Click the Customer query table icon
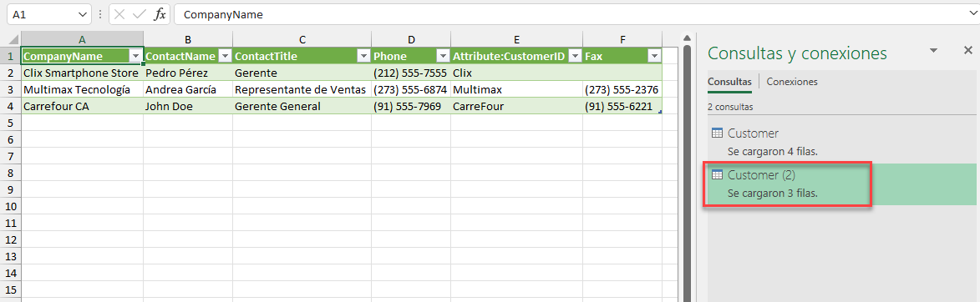Image resolution: width=980 pixels, height=302 pixels. tap(718, 133)
